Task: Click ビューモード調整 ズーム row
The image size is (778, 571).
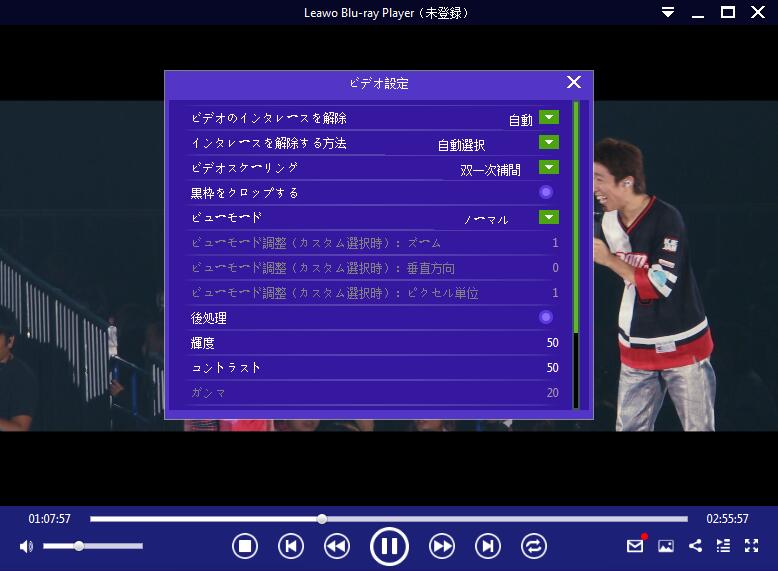Action: (x=374, y=243)
